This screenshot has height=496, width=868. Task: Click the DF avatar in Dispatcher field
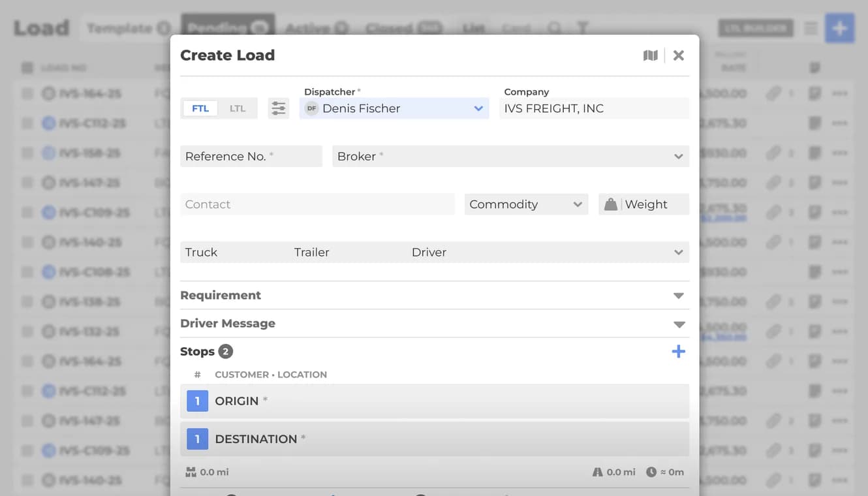(311, 108)
